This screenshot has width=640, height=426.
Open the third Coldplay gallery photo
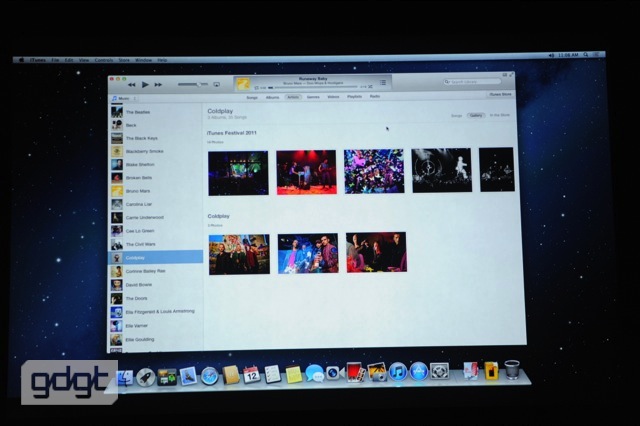coord(376,252)
